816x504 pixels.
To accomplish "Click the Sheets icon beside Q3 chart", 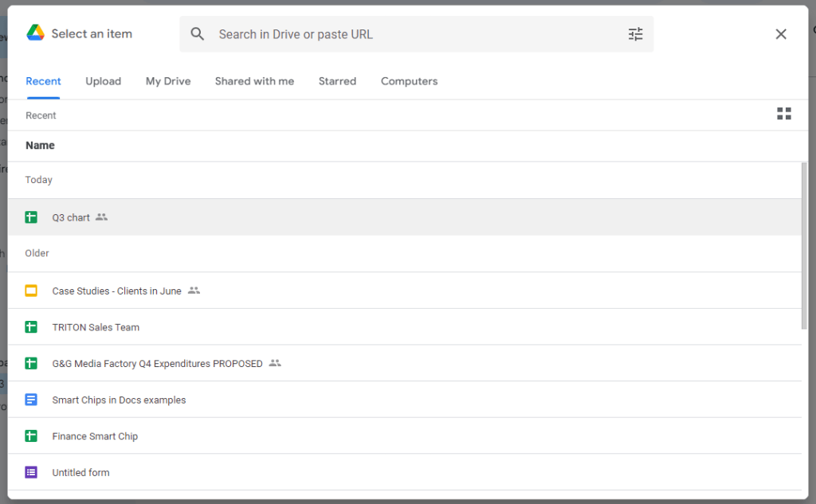I will tap(31, 217).
